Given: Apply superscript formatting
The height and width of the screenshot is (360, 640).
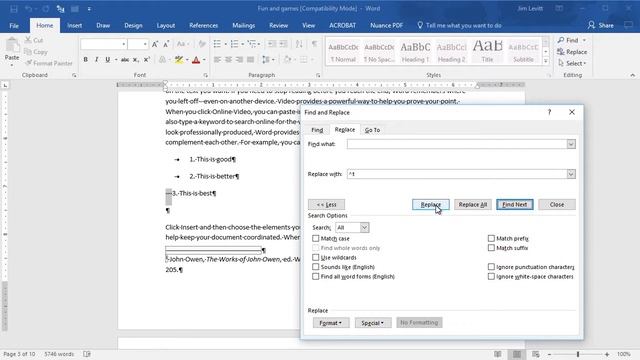Looking at the screenshot, I should pyautogui.click(x=147, y=60).
